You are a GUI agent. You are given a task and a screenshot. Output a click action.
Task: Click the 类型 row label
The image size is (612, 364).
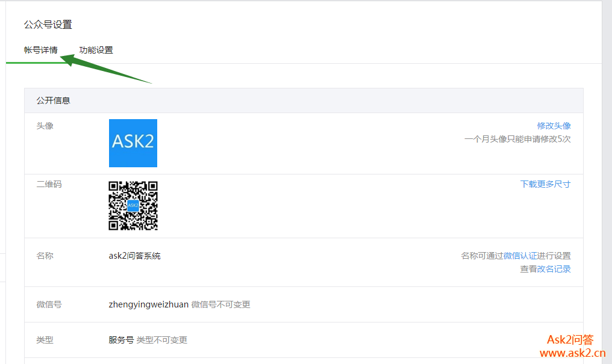click(45, 340)
